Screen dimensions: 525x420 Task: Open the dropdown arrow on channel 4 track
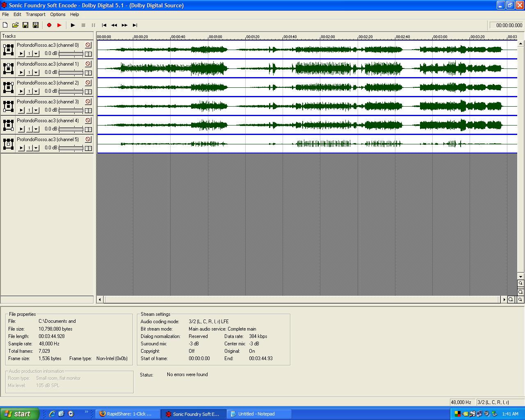click(x=36, y=129)
